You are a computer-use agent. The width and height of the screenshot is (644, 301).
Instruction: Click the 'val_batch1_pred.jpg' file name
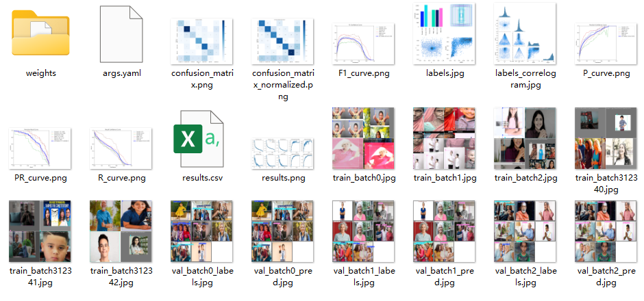point(444,277)
